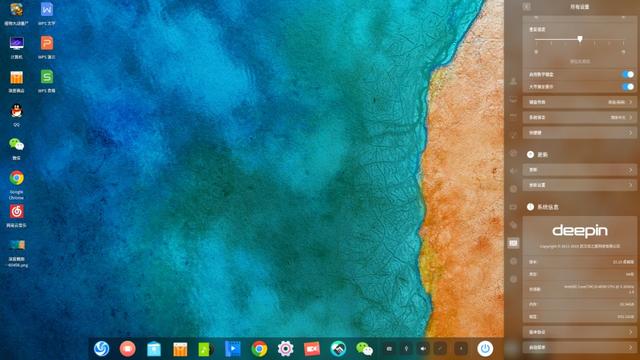Click the keyboard layout tray icon in the dock

pos(389,349)
